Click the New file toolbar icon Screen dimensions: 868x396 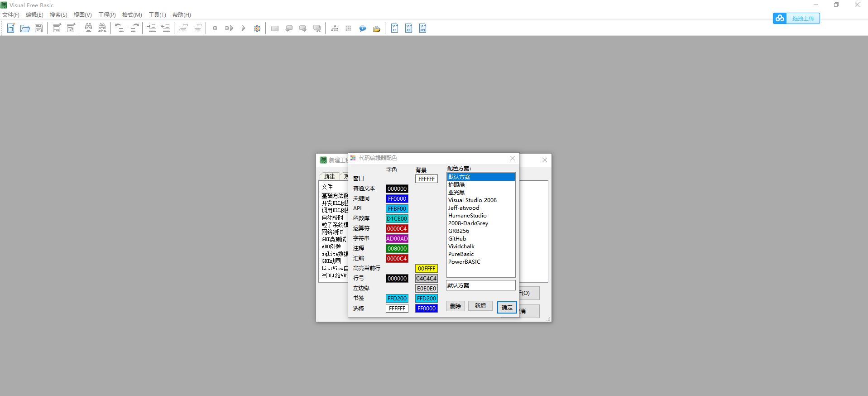click(x=11, y=28)
